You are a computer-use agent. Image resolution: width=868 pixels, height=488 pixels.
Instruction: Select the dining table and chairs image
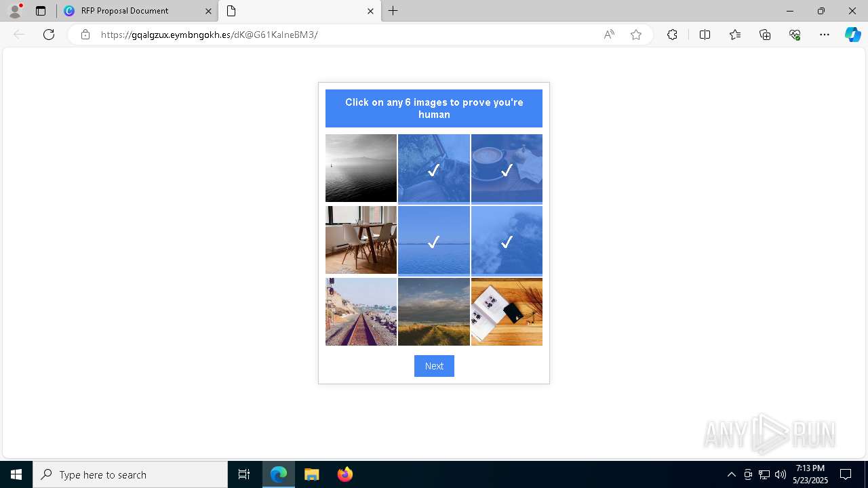[x=361, y=240]
